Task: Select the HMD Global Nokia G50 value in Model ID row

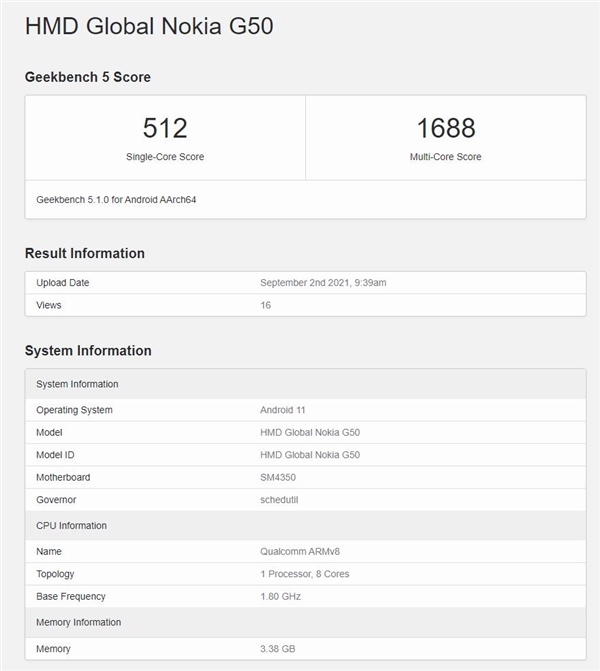Action: [x=310, y=455]
